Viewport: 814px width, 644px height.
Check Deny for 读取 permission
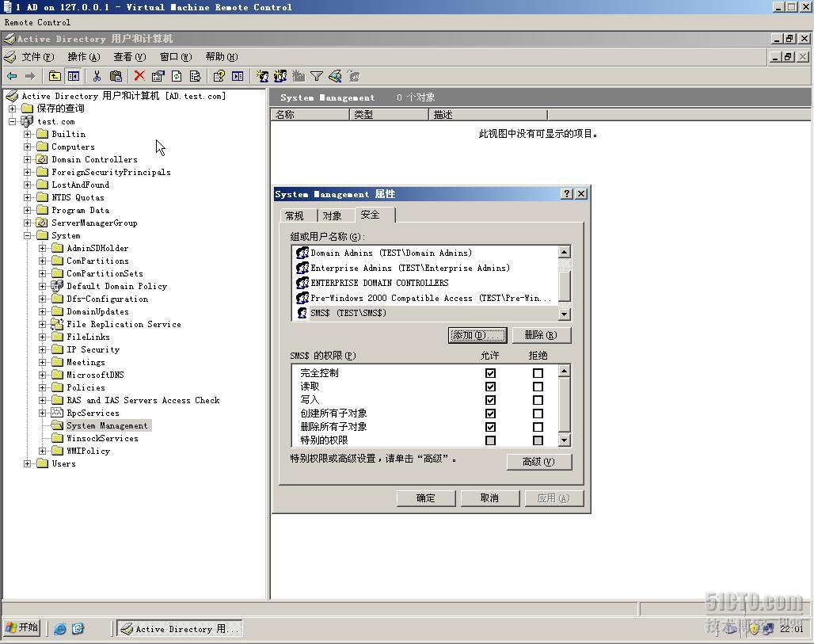coord(538,387)
